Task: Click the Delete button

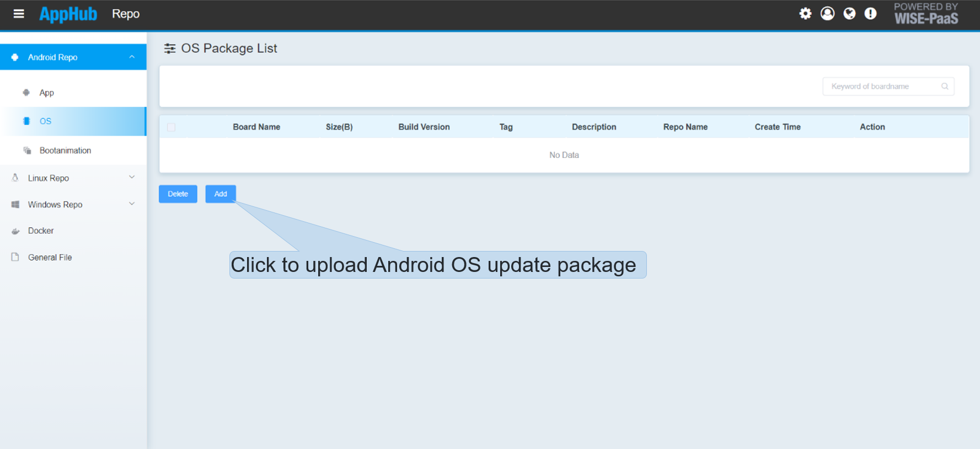Action: coord(178,194)
